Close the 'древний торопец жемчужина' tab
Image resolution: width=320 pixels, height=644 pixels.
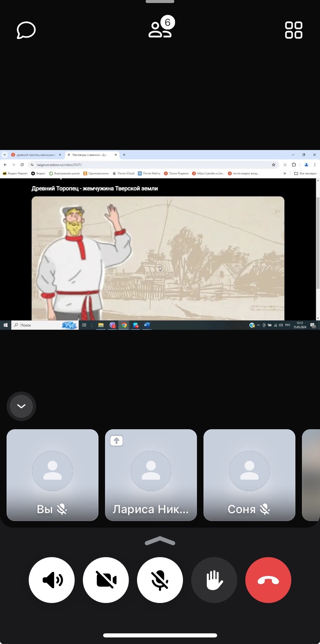[x=60, y=155]
